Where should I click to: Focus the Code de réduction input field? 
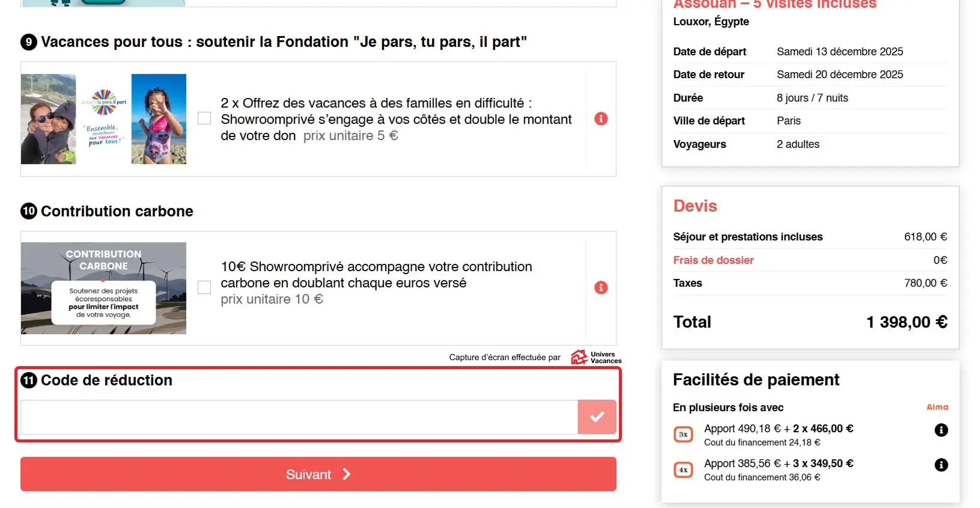pyautogui.click(x=299, y=417)
